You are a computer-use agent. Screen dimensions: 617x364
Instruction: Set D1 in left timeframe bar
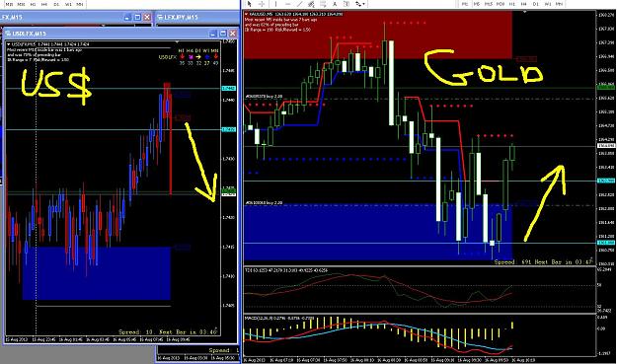(56, 4)
